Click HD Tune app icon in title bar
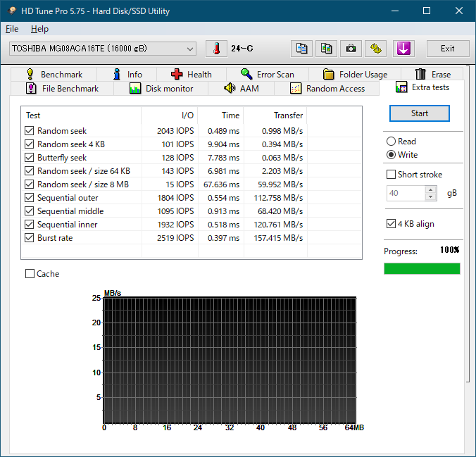The width and height of the screenshot is (476, 457). coord(12,11)
